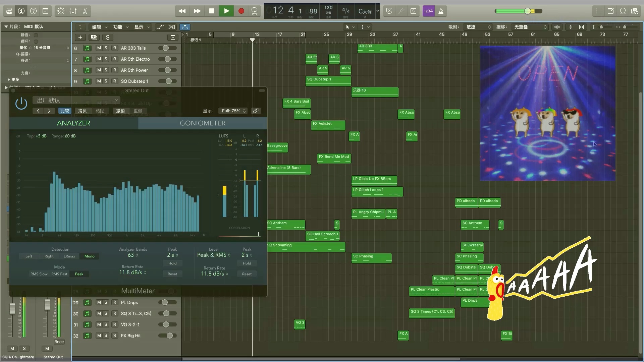Click the red Record button

pos(241,11)
